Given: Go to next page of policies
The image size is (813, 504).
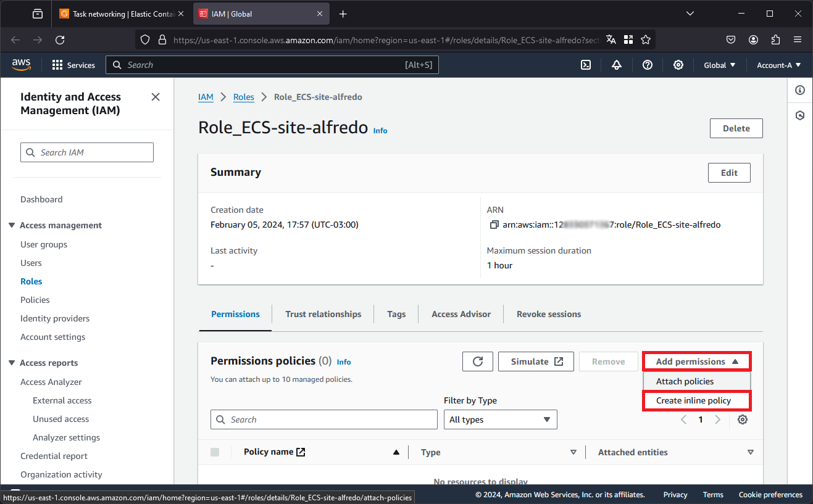Looking at the screenshot, I should coord(717,419).
